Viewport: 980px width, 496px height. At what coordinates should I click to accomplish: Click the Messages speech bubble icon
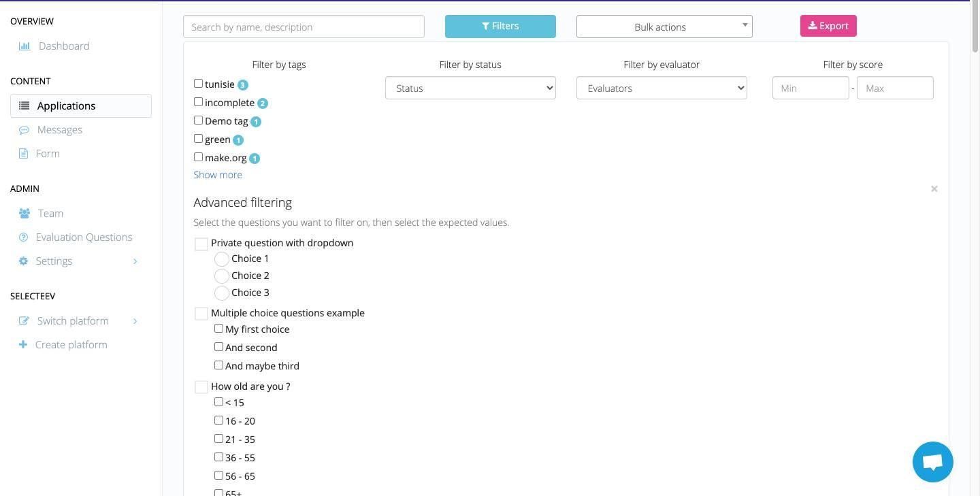pos(24,130)
